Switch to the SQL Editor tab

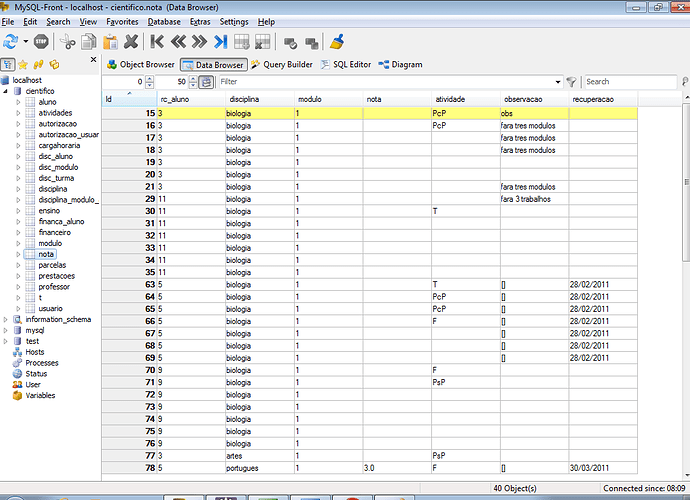click(346, 65)
